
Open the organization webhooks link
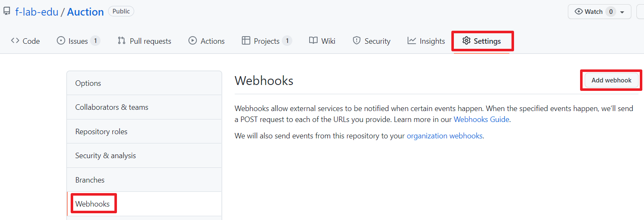pos(445,136)
